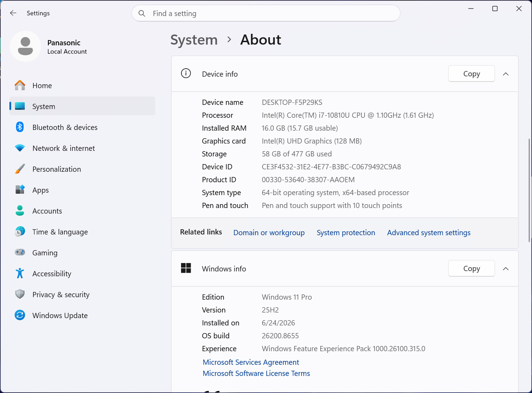Click the Home house icon
This screenshot has width=532, height=393.
(x=20, y=85)
